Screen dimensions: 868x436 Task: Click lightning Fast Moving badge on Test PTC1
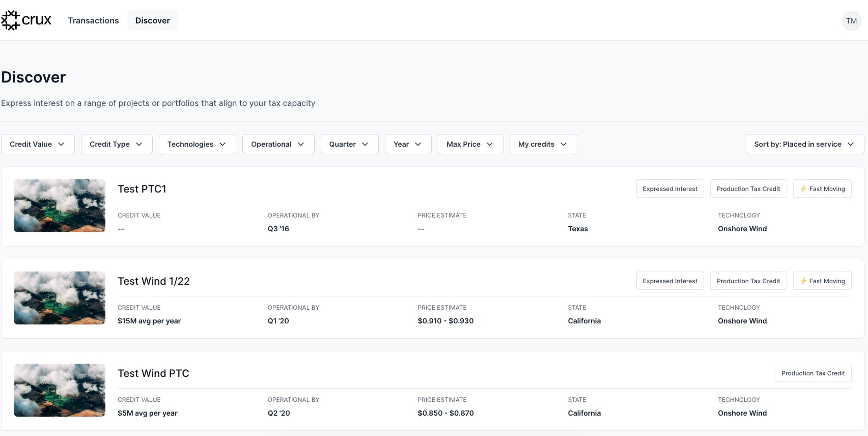point(822,189)
